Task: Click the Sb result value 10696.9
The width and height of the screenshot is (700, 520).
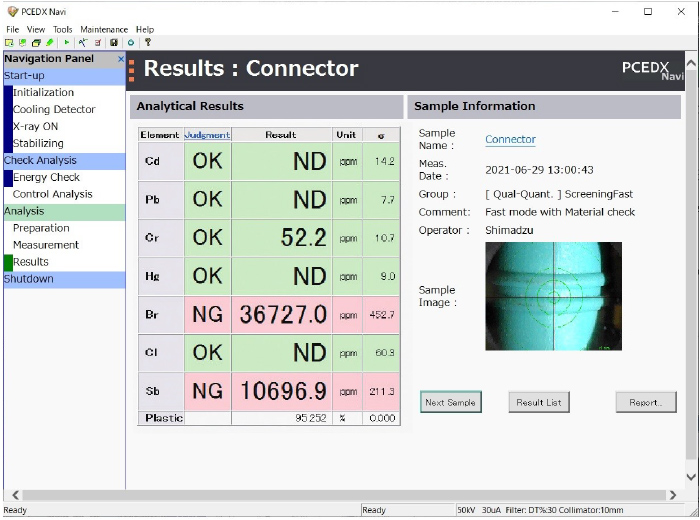Action: (x=283, y=391)
